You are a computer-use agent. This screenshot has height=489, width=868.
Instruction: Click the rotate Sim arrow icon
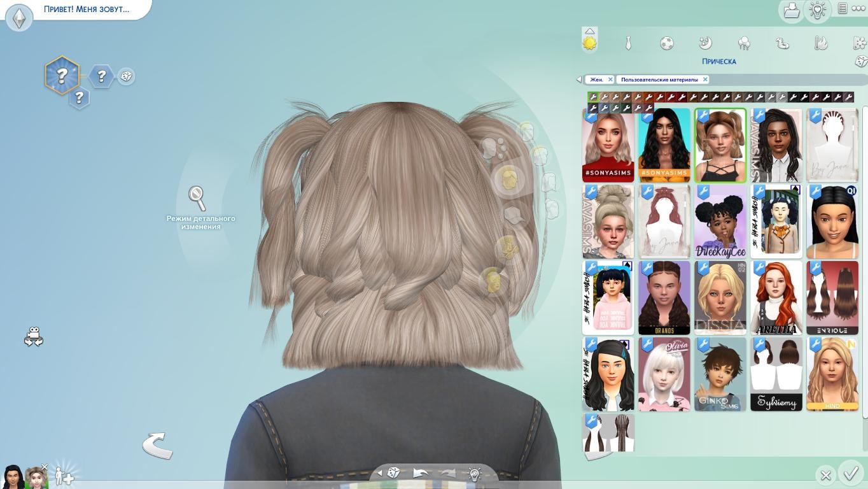click(157, 445)
